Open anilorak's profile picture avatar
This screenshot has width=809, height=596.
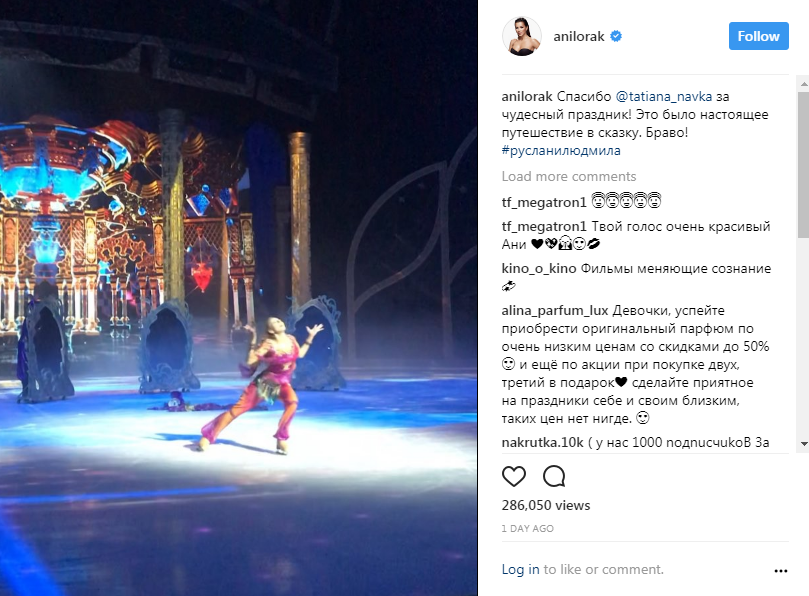point(522,36)
